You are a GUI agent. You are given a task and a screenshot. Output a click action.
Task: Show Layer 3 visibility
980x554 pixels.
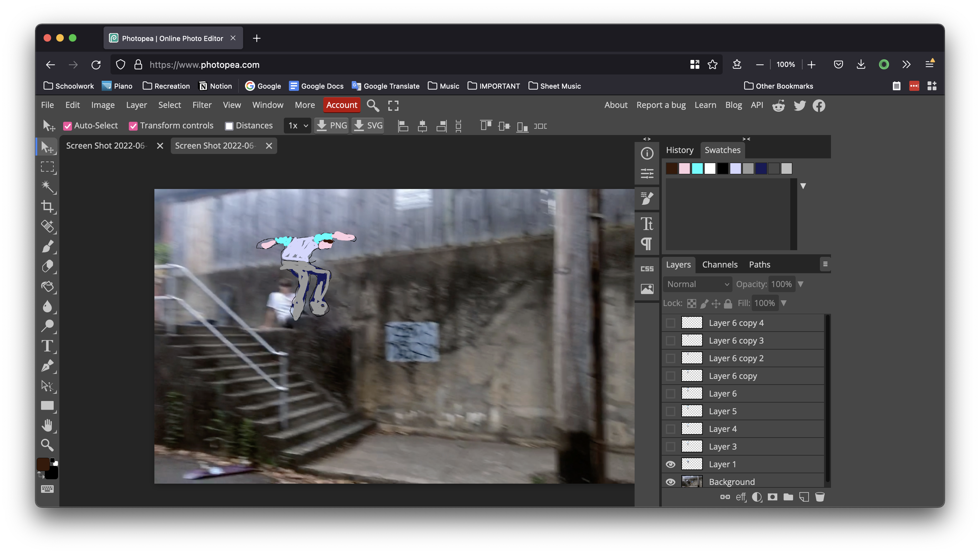click(x=671, y=447)
